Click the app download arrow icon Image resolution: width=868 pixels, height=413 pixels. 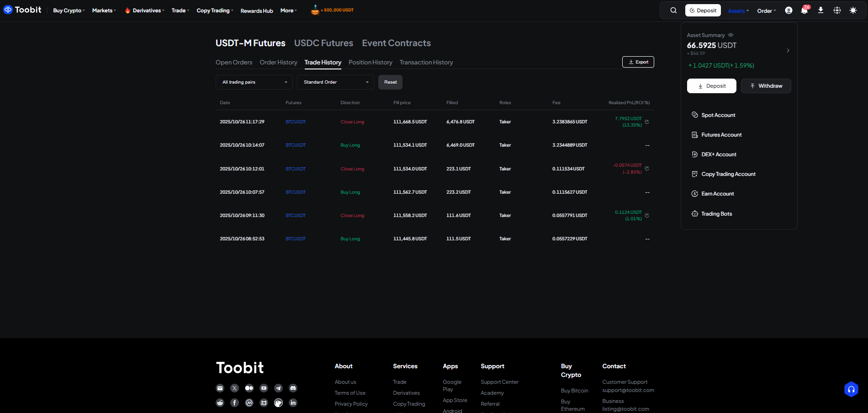click(x=820, y=11)
